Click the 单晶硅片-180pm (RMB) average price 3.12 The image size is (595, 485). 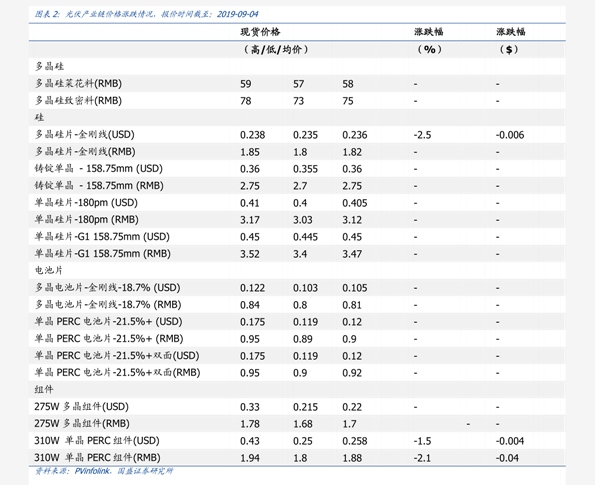click(x=352, y=220)
